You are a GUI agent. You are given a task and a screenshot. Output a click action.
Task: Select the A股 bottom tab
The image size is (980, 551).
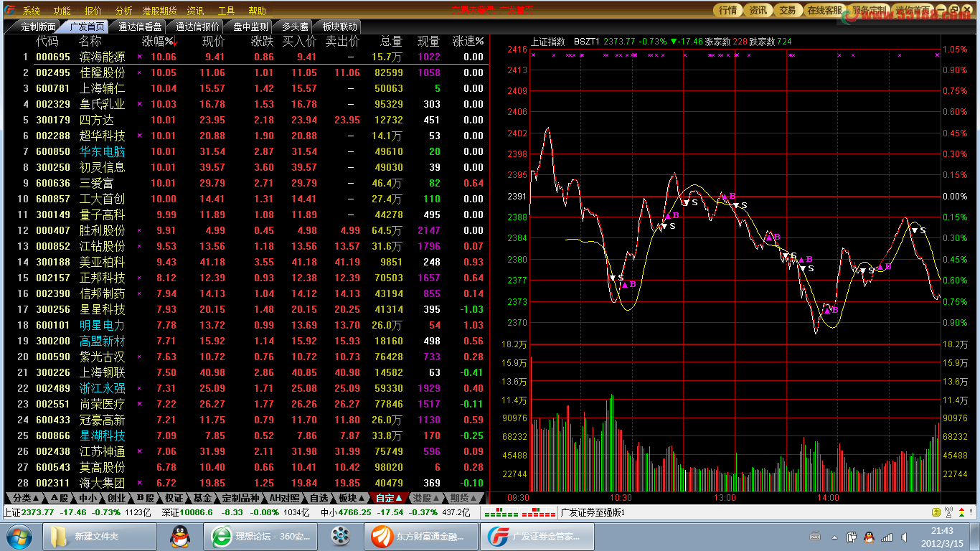(x=60, y=498)
